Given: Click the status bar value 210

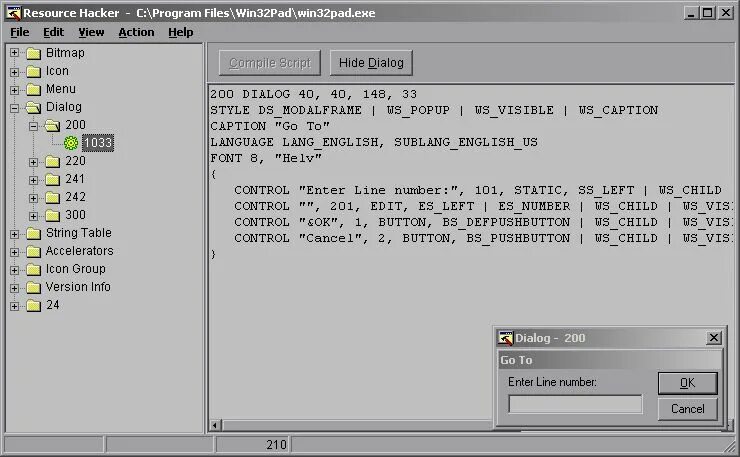Looking at the screenshot, I should pos(276,445).
